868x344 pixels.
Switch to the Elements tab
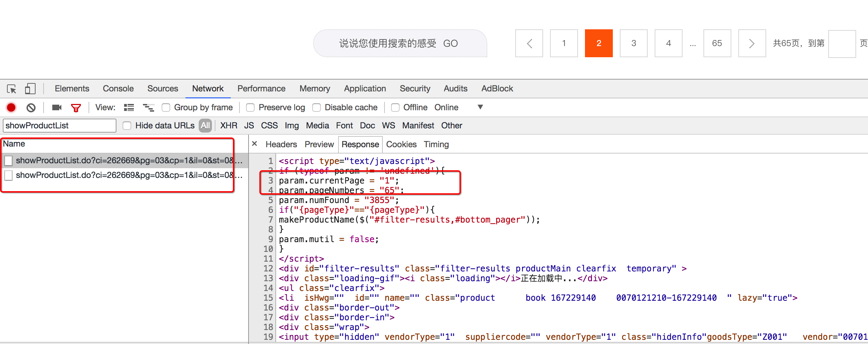(72, 89)
